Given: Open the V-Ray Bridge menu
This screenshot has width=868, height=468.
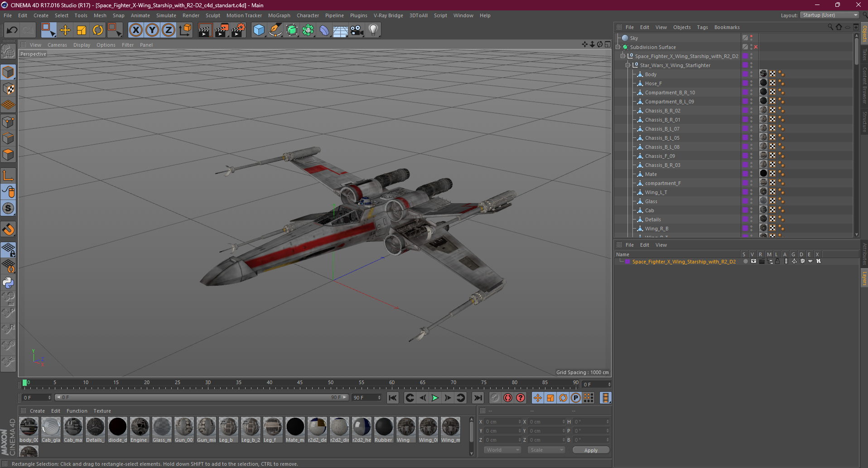Looking at the screenshot, I should coord(388,15).
